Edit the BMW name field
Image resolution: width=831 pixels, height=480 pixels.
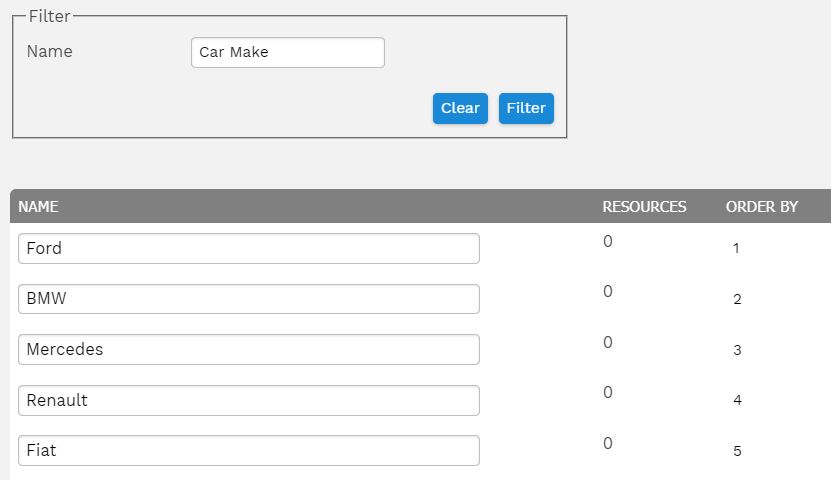click(x=249, y=299)
